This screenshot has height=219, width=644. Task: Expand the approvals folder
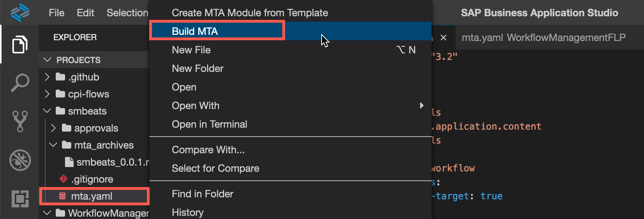click(53, 128)
